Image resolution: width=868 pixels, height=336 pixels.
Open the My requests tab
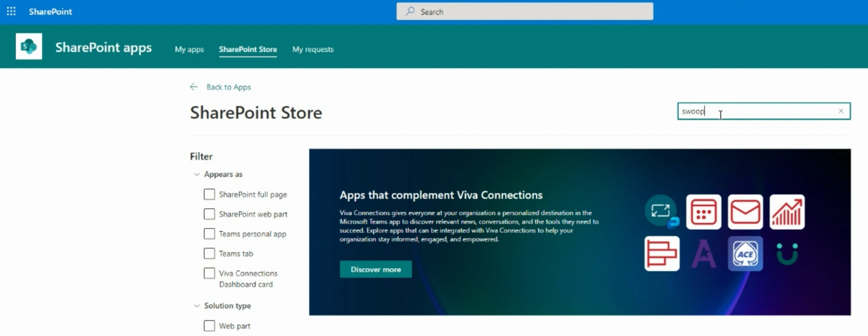313,49
